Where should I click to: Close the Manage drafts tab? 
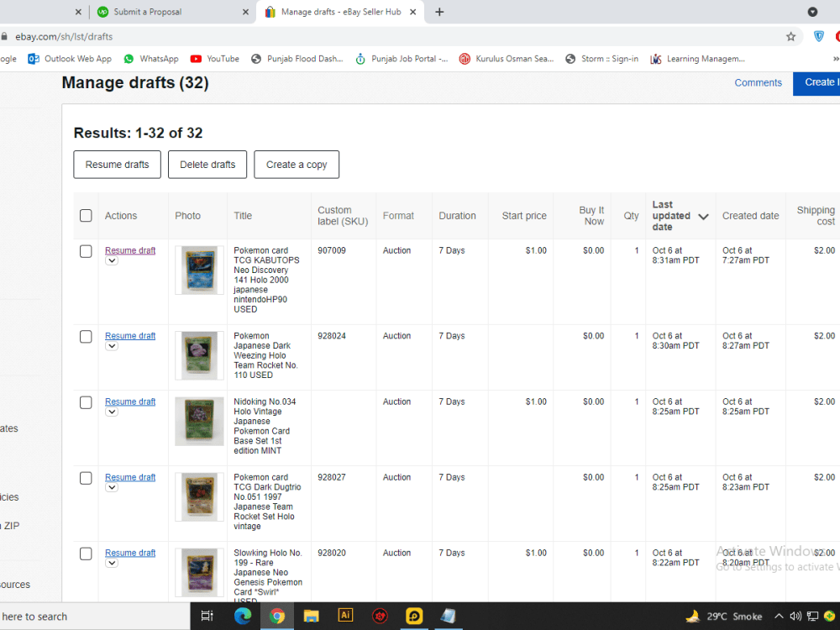(x=413, y=12)
